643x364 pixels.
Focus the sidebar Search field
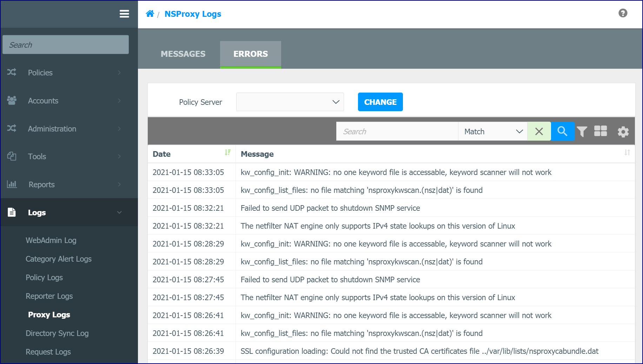click(66, 45)
